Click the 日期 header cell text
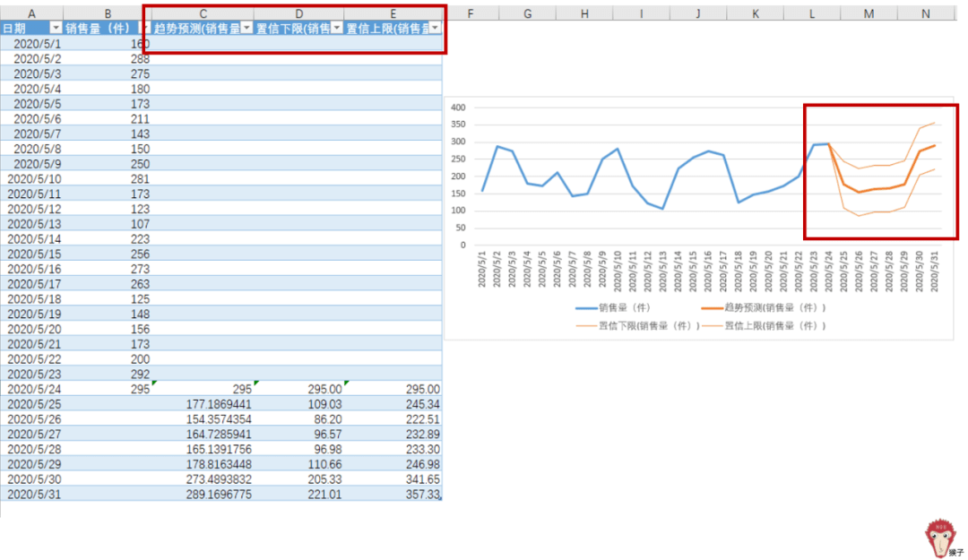 coord(14,29)
